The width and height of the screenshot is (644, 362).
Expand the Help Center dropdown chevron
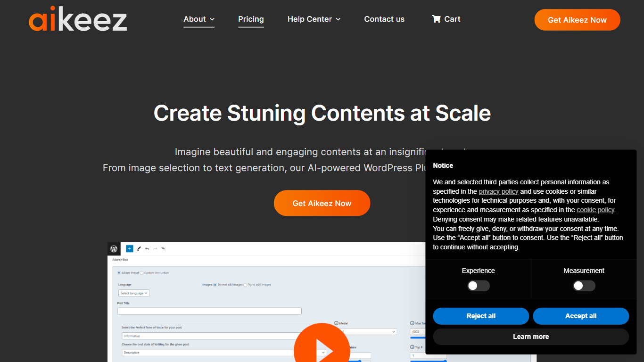click(x=338, y=19)
